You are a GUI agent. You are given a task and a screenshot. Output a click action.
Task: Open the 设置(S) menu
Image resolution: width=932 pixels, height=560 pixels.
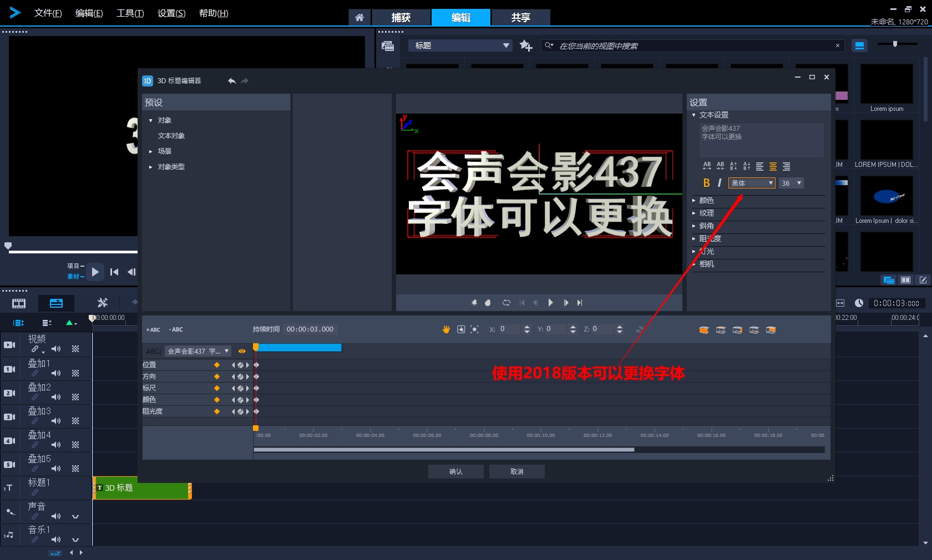pos(171,13)
